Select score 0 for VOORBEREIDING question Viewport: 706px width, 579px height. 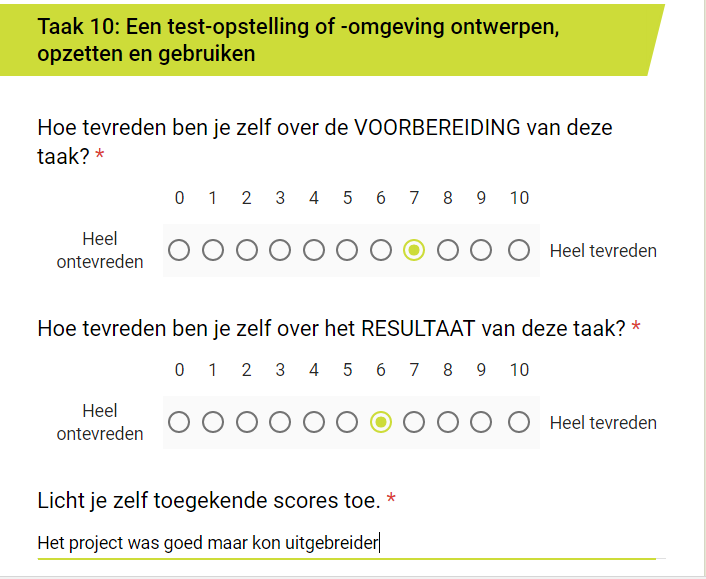[179, 250]
